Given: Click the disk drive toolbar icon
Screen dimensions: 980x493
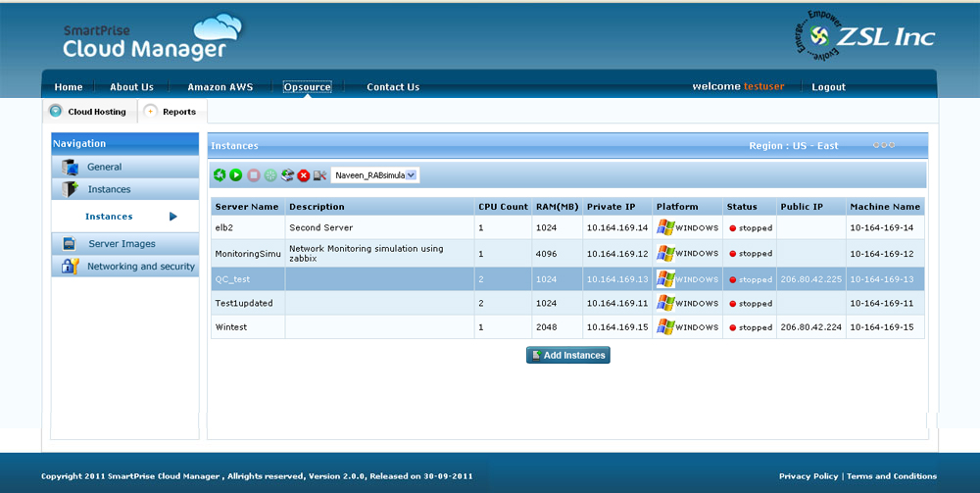Looking at the screenshot, I should point(286,175).
